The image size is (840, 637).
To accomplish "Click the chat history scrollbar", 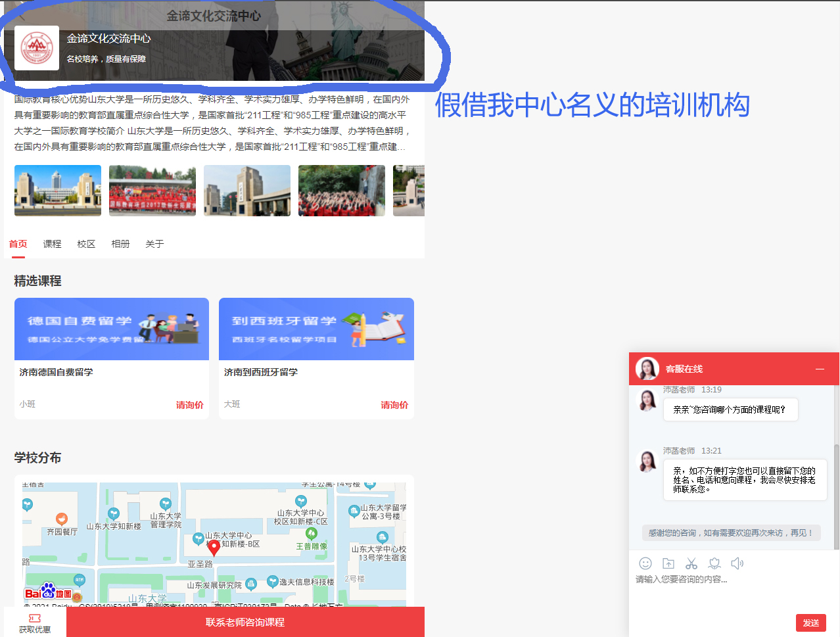I will click(837, 496).
